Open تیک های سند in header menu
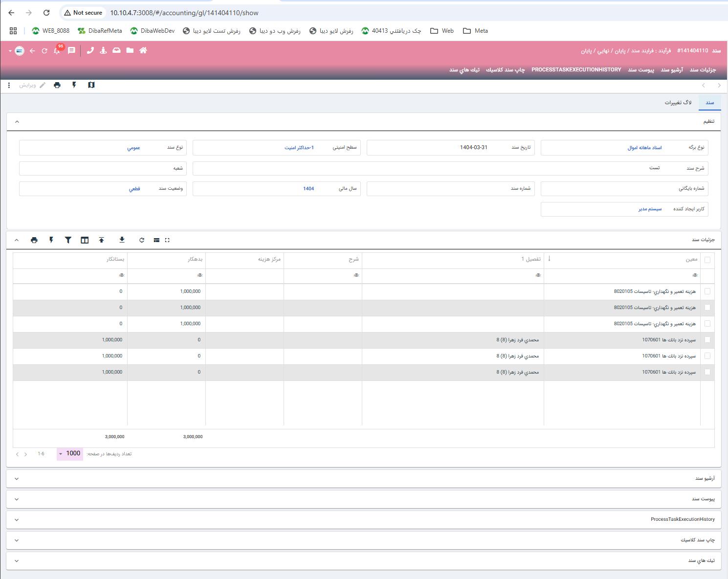 click(x=464, y=70)
